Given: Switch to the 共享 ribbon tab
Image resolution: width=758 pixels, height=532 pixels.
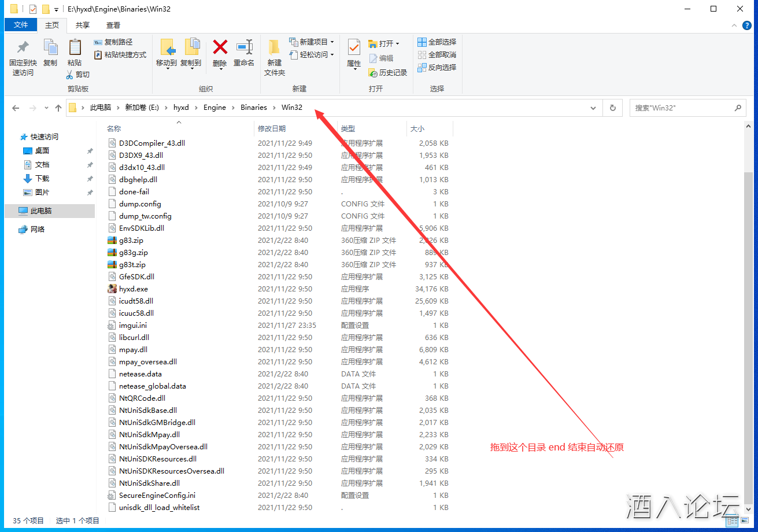Looking at the screenshot, I should (83, 25).
